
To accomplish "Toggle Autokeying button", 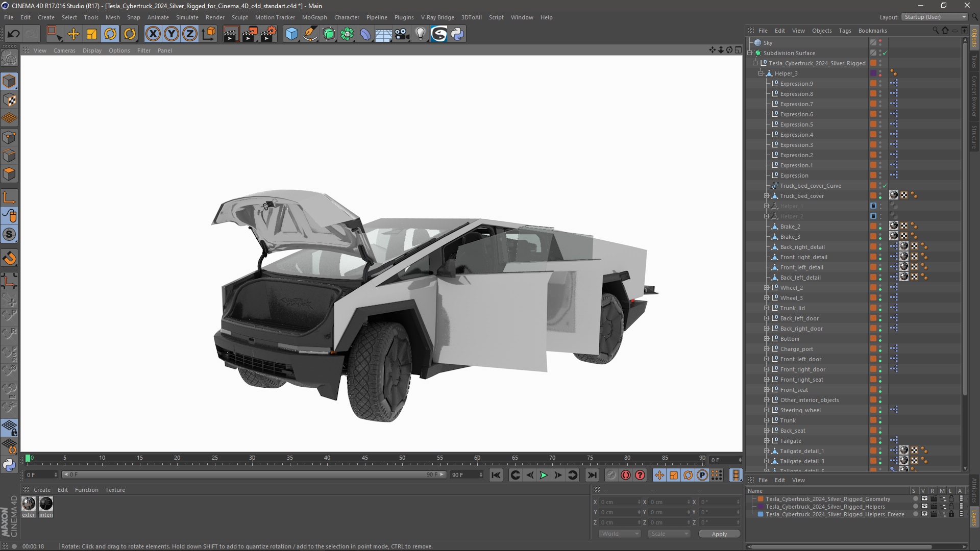I will (626, 475).
